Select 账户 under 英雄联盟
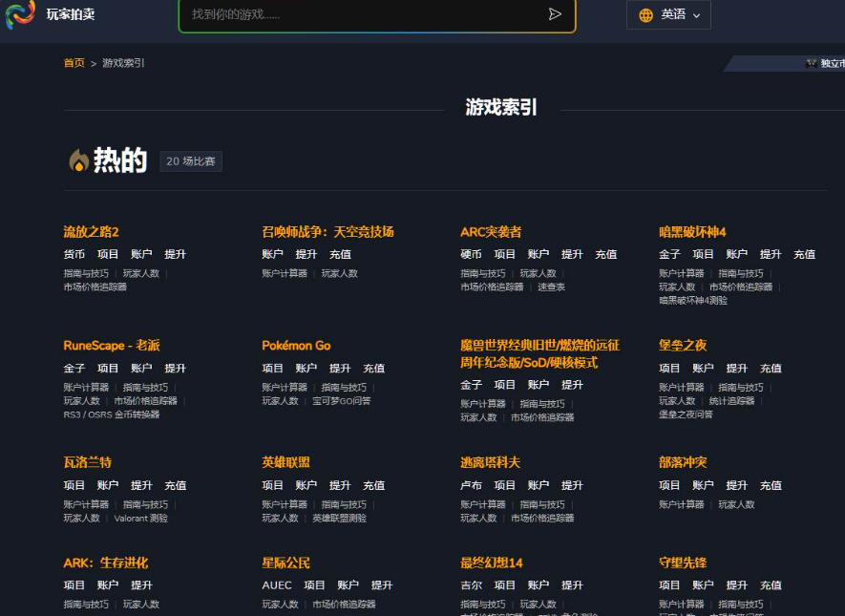Image resolution: width=845 pixels, height=616 pixels. (306, 485)
